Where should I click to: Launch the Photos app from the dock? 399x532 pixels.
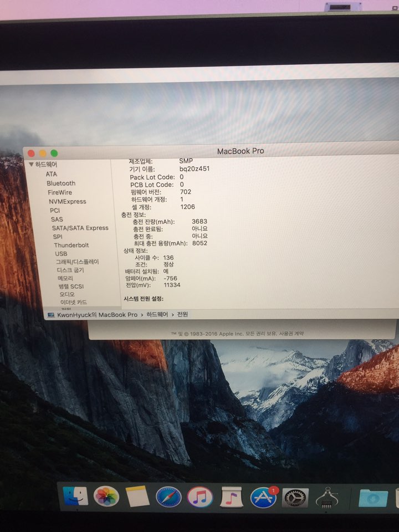[106, 496]
